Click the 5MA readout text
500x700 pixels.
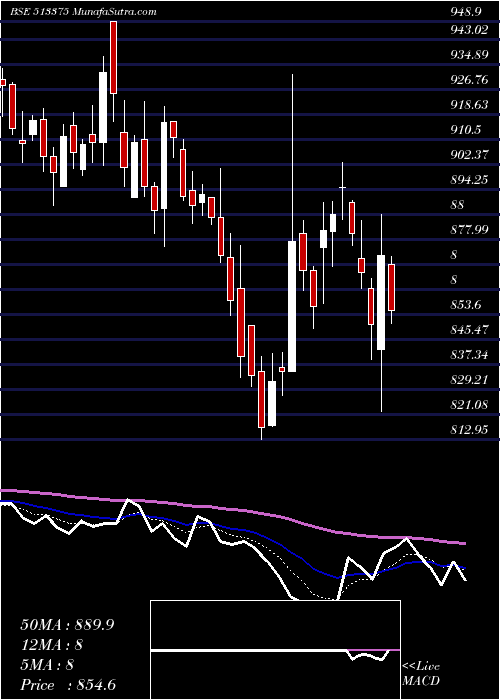(47, 665)
